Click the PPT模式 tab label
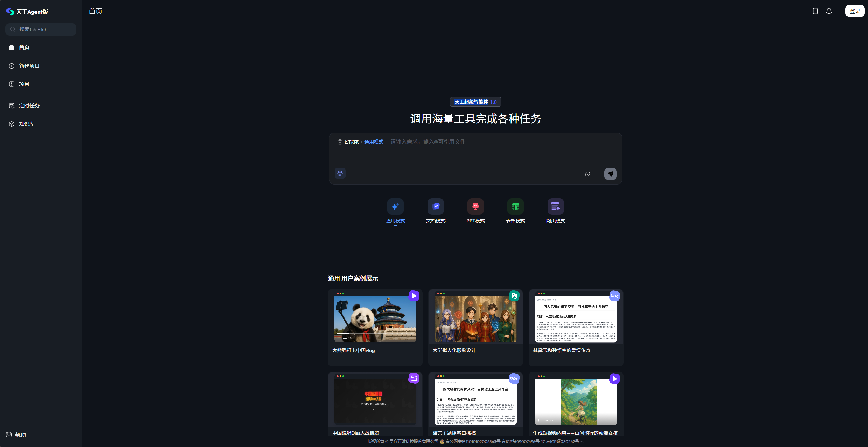 476,221
